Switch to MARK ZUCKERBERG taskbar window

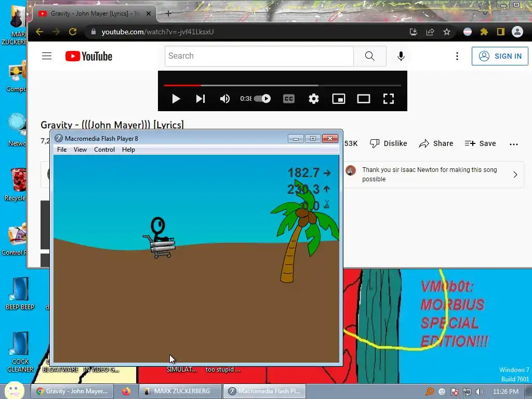180,391
